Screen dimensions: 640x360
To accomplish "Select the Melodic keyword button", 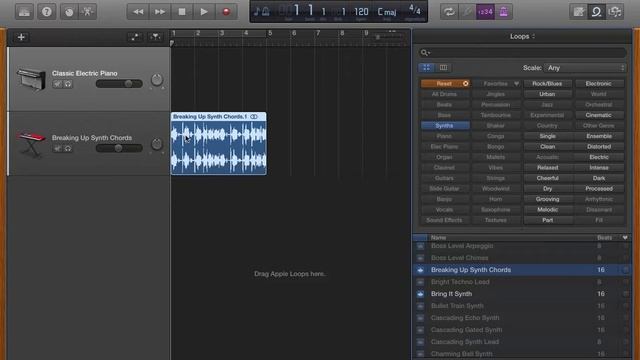I will [x=547, y=210].
